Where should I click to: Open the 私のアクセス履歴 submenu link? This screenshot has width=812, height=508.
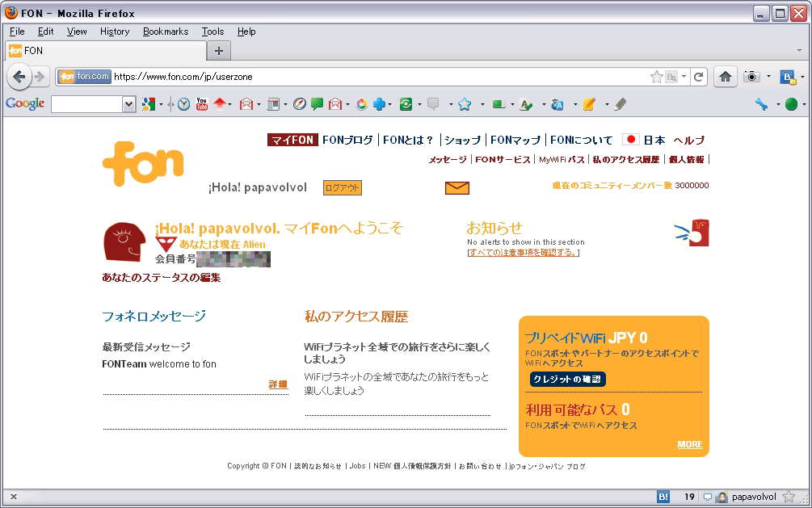point(626,159)
